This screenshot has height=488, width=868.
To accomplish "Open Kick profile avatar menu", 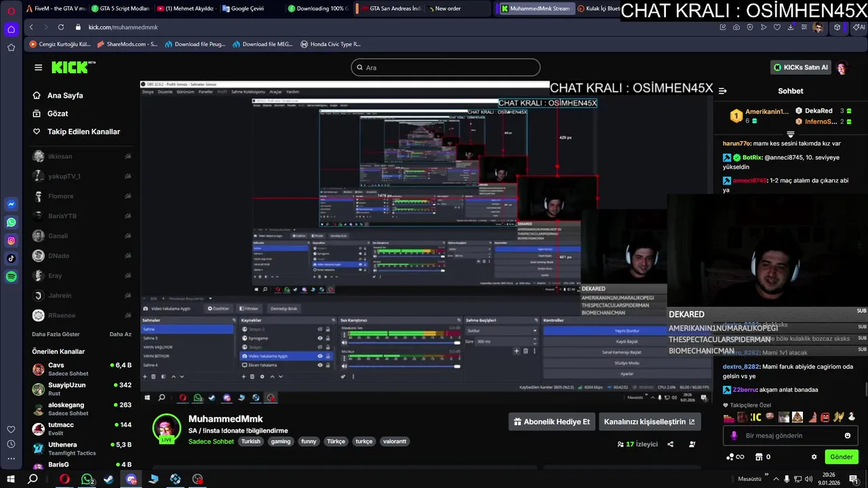I will coord(842,68).
